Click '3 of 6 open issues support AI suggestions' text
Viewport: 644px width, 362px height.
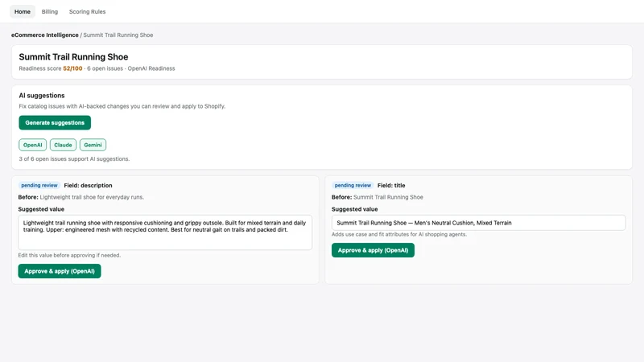pyautogui.click(x=74, y=158)
